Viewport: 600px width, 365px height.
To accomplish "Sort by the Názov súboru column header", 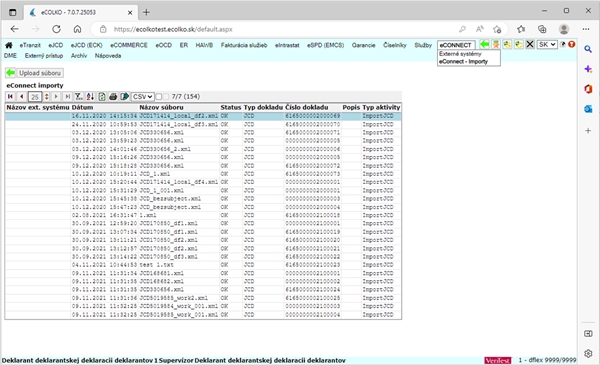I will point(161,108).
